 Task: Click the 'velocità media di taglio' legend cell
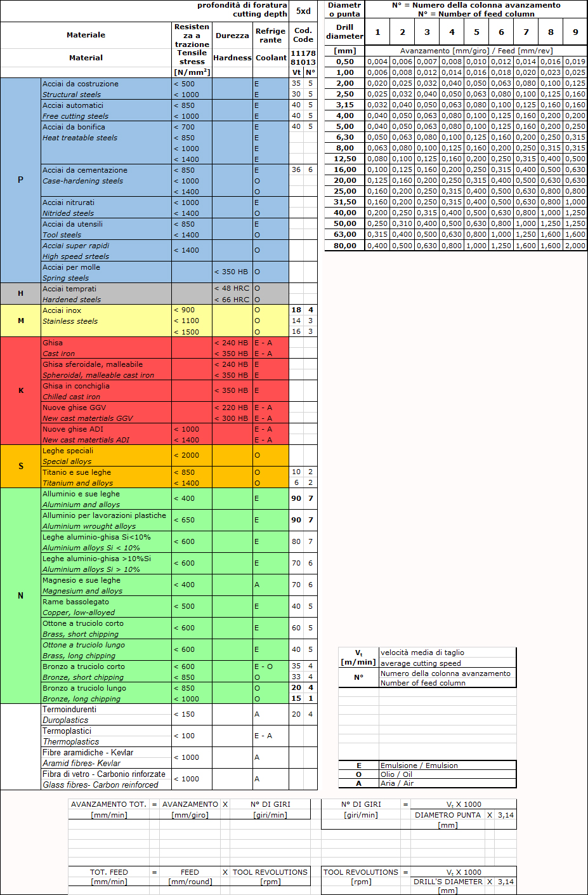447,653
